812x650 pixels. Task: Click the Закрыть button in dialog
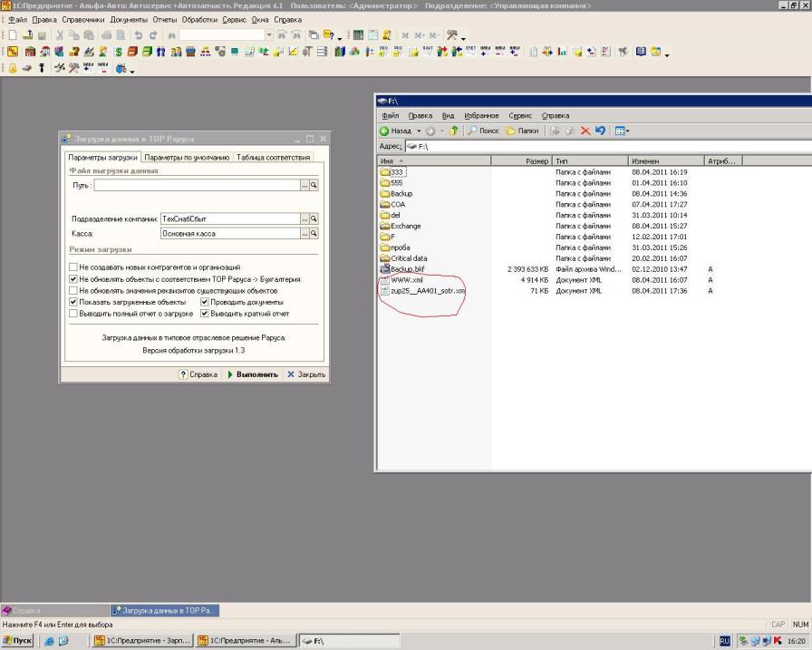coord(306,374)
